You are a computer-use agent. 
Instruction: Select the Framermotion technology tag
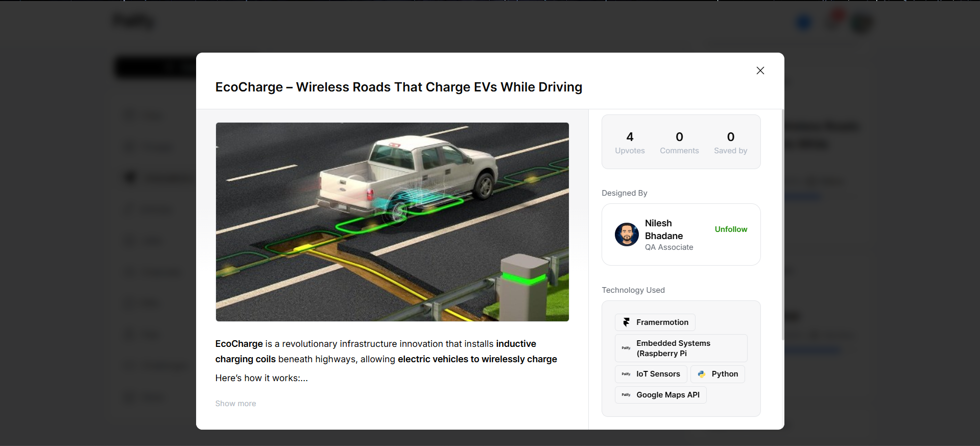(x=655, y=322)
